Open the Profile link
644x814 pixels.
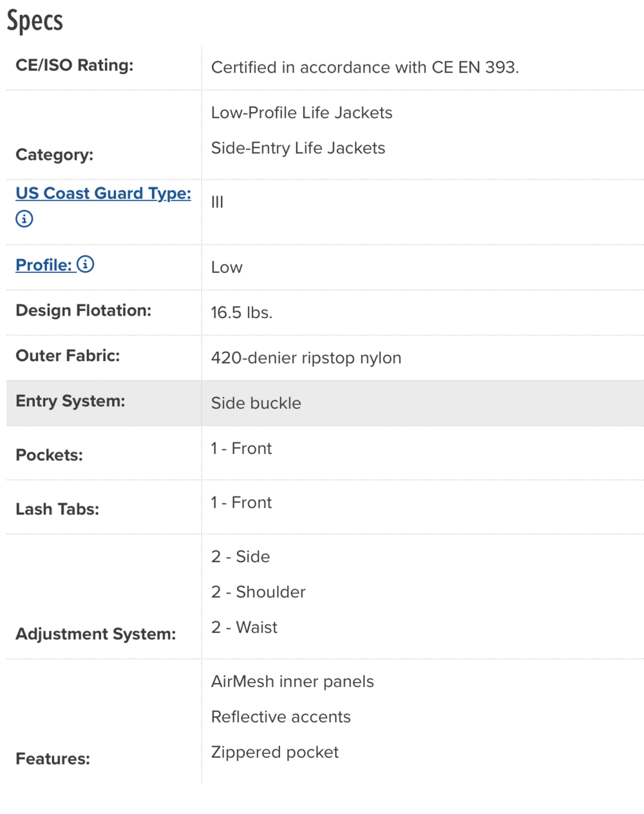click(43, 265)
